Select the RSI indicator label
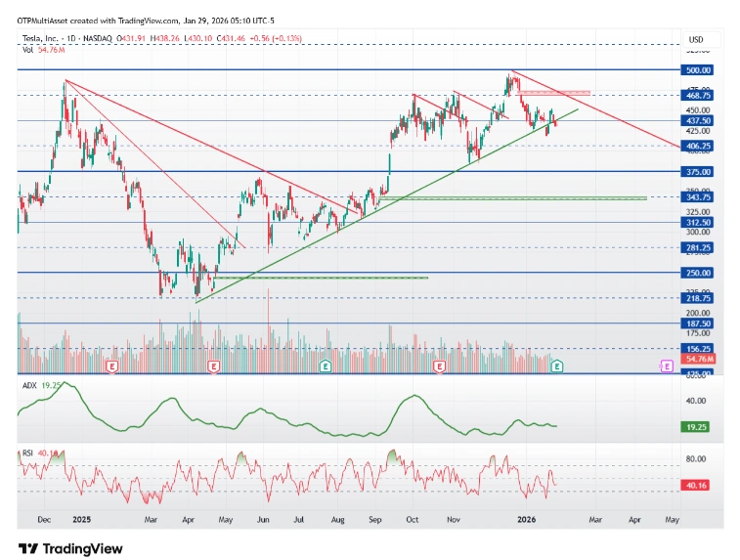The width and height of the screenshot is (740, 560). [x=29, y=453]
